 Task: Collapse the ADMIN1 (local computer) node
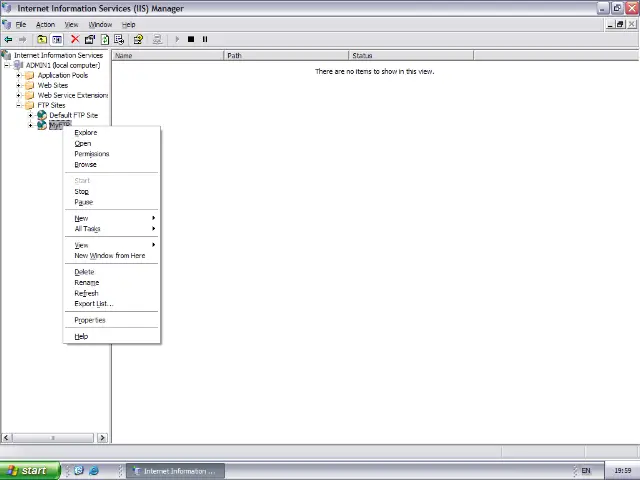(7, 65)
